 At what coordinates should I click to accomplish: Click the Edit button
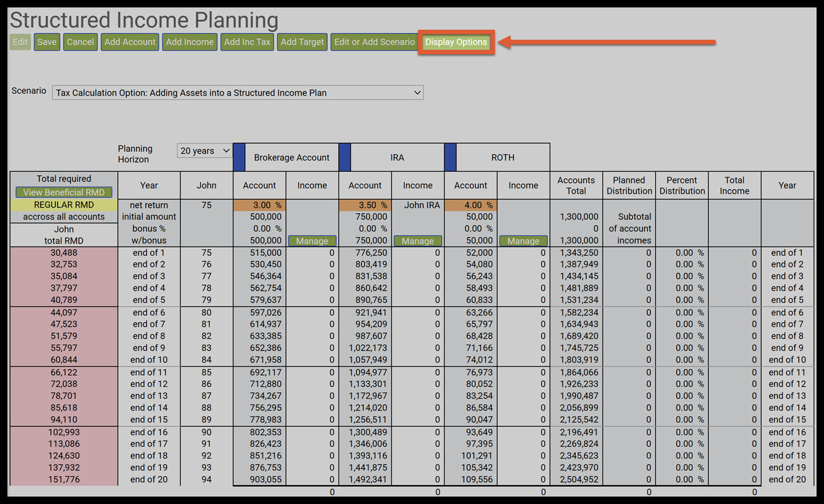pos(20,42)
